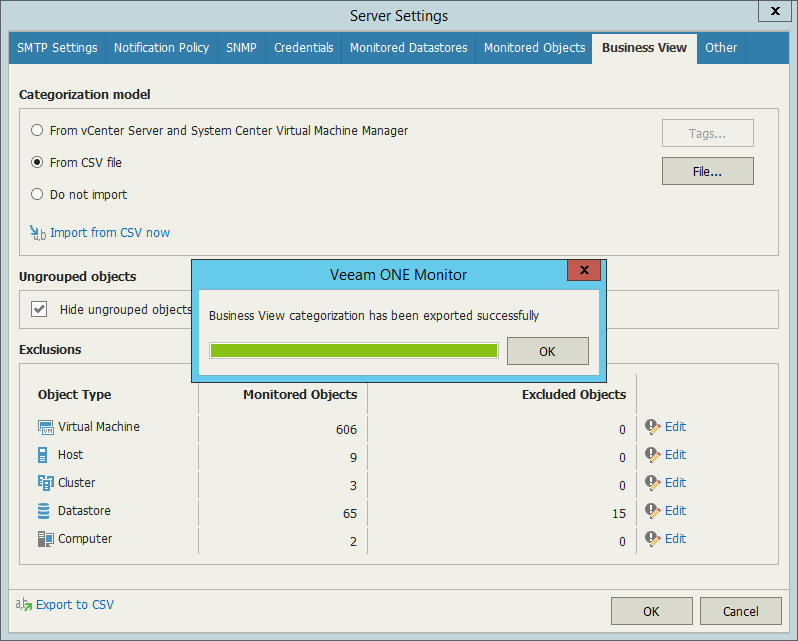Click the edit icon in the Cluster row
The height and width of the screenshot is (641, 798).
653,483
